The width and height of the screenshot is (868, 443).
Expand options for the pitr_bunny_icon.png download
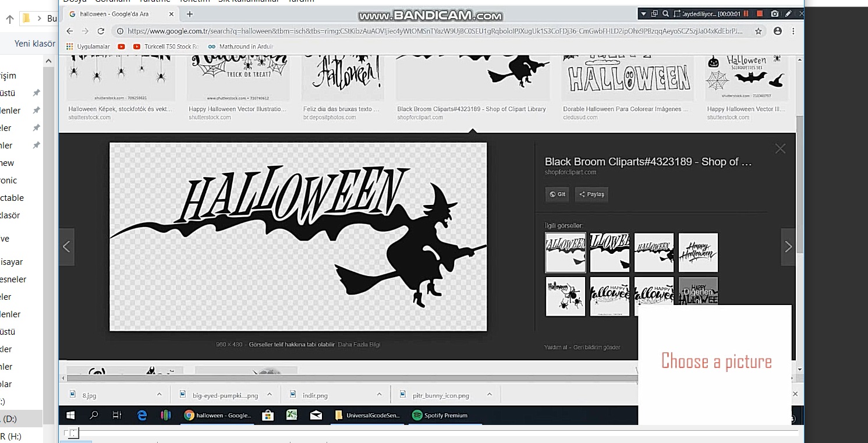(x=490, y=395)
